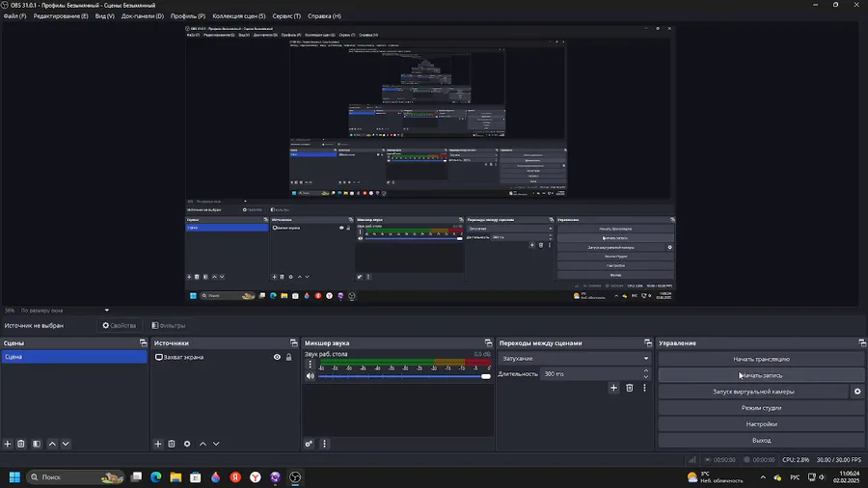Decrease the transition duration with the down arrow

(x=645, y=377)
